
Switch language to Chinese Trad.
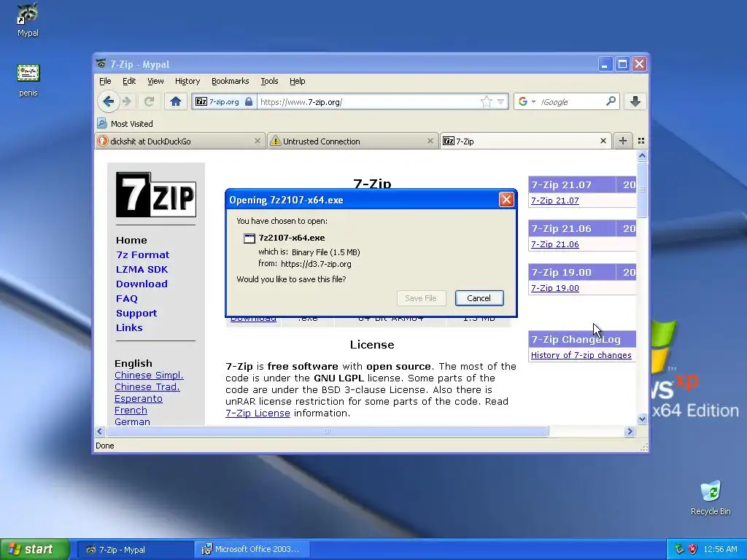tap(147, 386)
